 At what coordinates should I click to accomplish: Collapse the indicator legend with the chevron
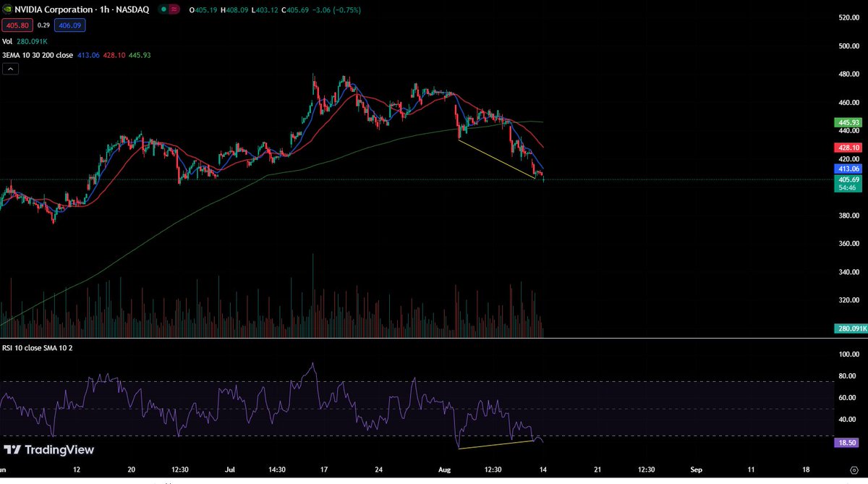click(11, 69)
